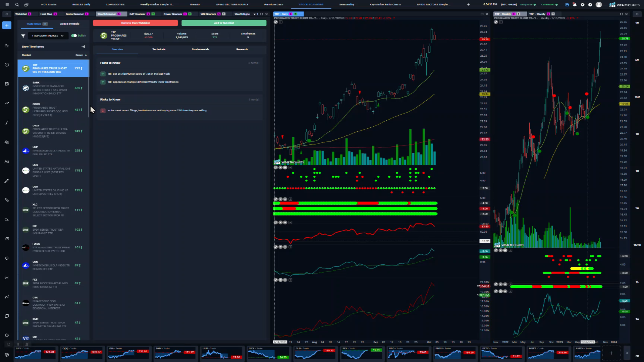
Task: Add a new mini chart with plus tile
Action: click(x=611, y=353)
